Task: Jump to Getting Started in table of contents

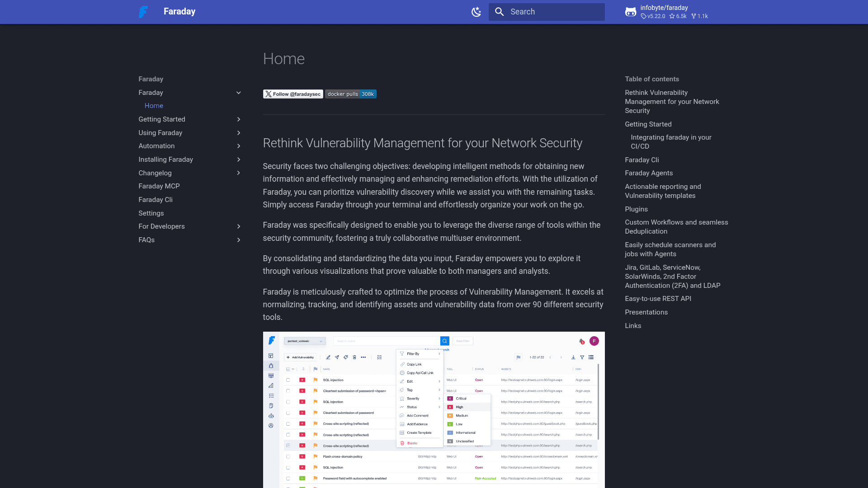Action: tap(648, 124)
